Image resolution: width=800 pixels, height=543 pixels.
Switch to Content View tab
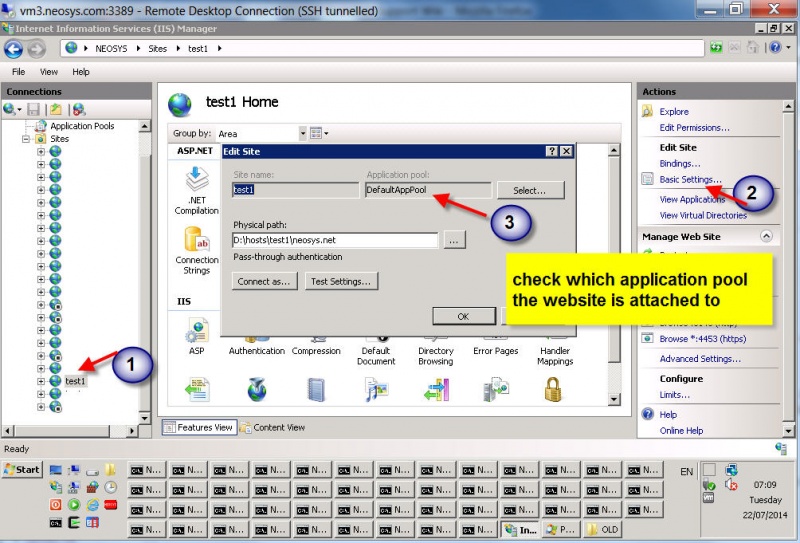point(273,427)
